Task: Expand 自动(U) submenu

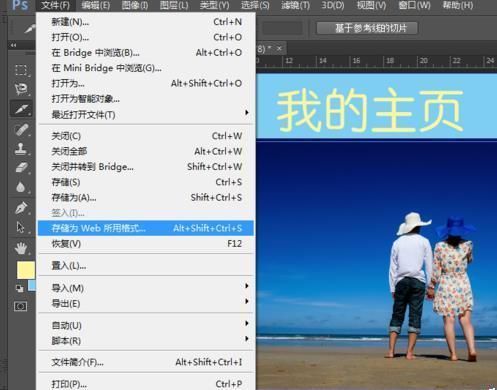Action: (x=146, y=325)
